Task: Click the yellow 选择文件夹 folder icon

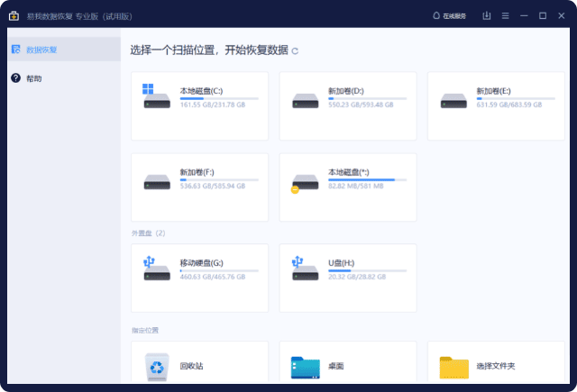Action: tap(453, 368)
